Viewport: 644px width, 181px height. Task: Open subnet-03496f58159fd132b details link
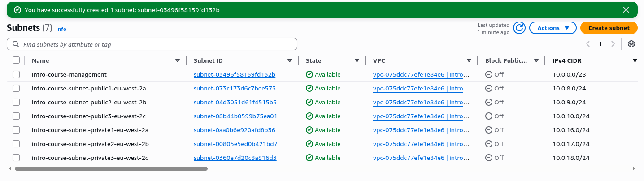(x=235, y=74)
